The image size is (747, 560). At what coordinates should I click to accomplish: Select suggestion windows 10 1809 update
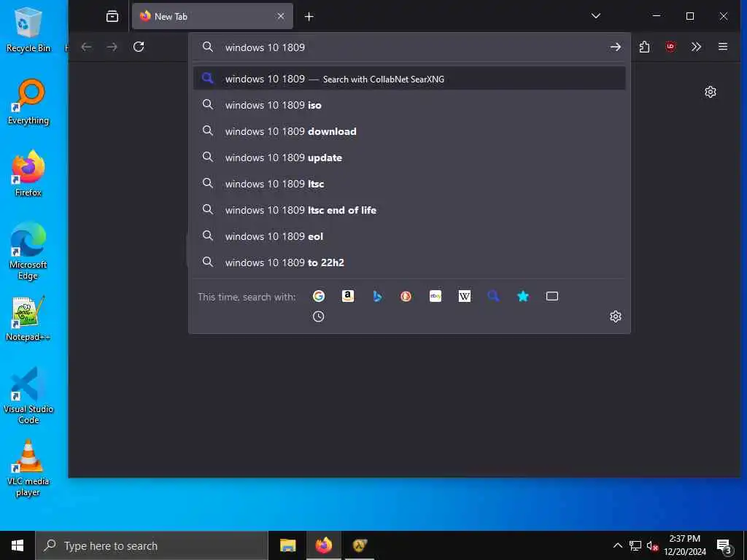click(410, 157)
